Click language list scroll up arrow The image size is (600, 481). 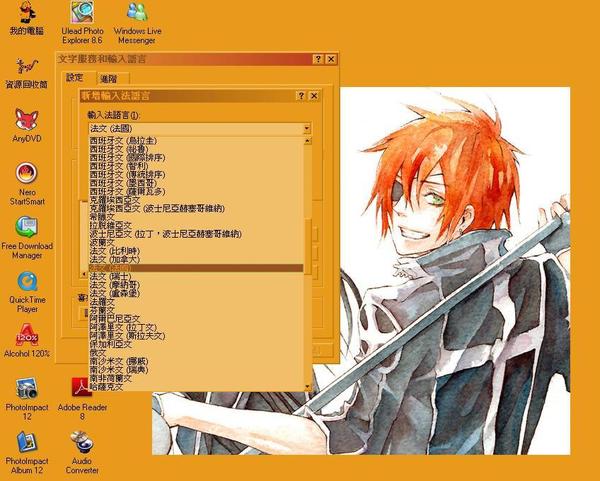tap(307, 141)
